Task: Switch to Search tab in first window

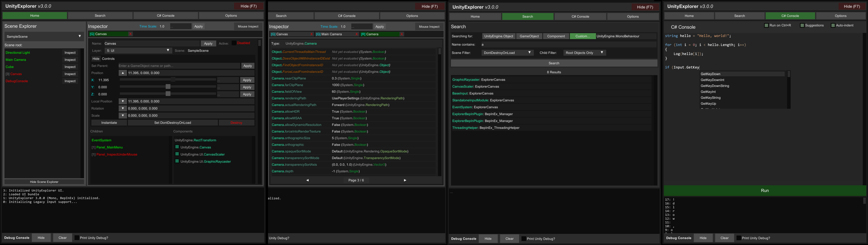Action: pos(100,15)
